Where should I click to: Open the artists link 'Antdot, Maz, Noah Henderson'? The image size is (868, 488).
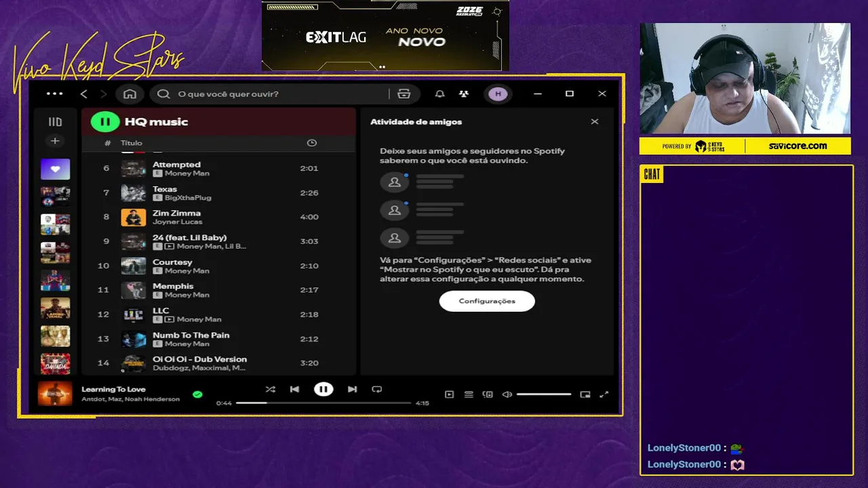(130, 399)
